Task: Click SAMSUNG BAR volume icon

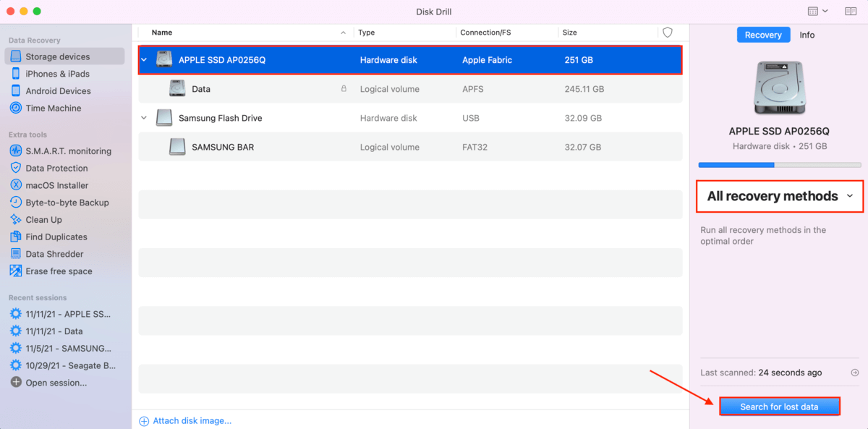Action: click(177, 147)
